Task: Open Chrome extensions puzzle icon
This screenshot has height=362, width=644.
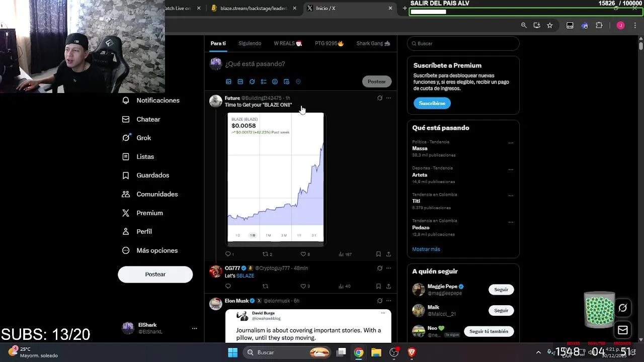Action: pyautogui.click(x=599, y=25)
